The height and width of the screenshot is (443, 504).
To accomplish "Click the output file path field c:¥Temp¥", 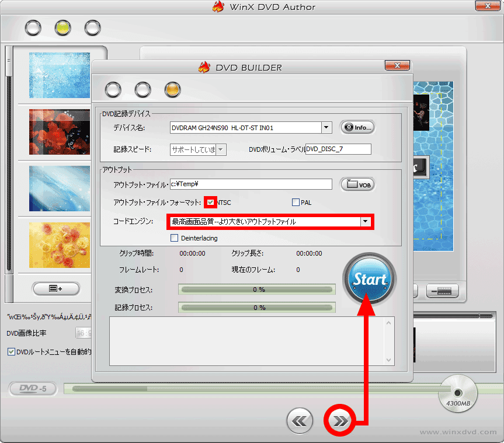I will point(251,184).
